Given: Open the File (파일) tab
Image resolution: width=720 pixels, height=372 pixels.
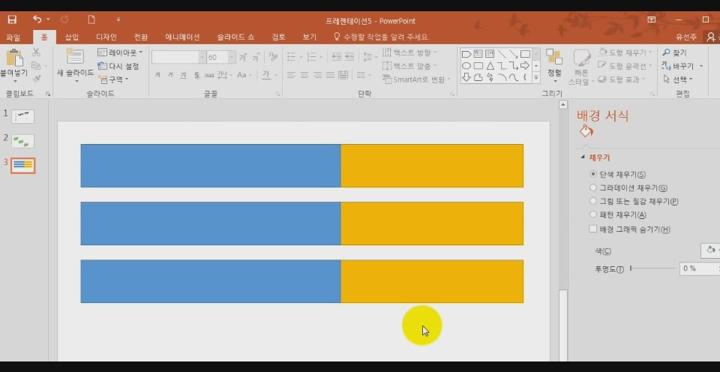Looking at the screenshot, I should [x=13, y=37].
